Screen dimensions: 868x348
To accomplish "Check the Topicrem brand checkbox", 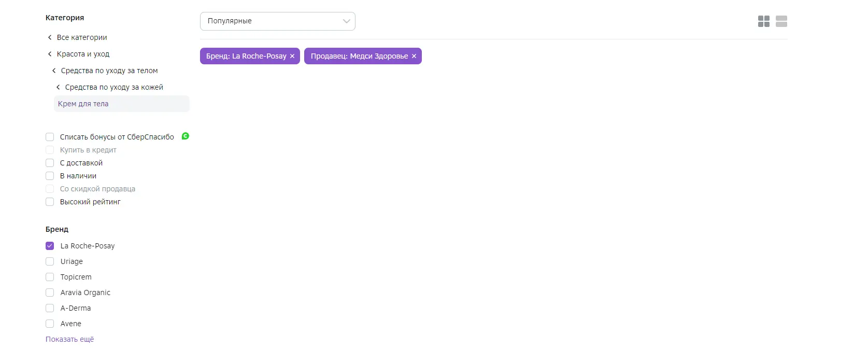I will click(50, 277).
